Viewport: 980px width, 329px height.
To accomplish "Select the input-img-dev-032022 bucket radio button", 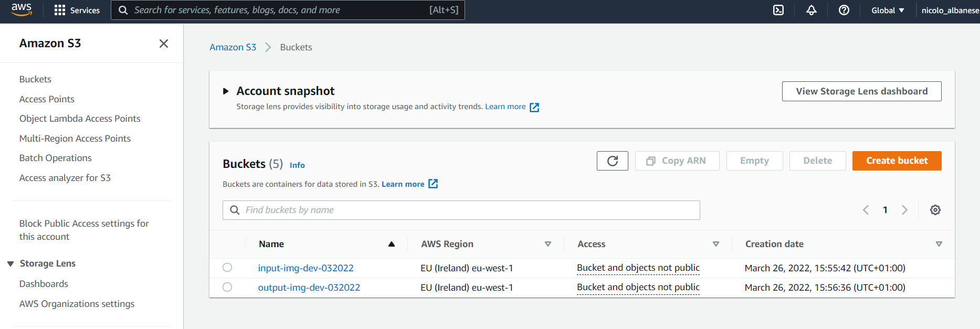I will (x=227, y=268).
